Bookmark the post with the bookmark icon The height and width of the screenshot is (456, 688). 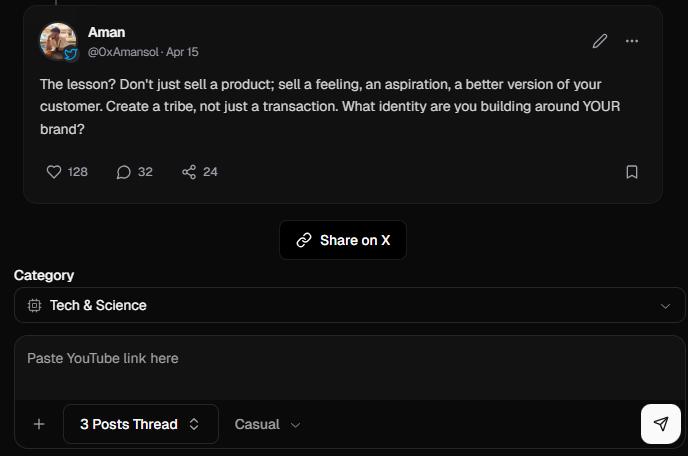pyautogui.click(x=632, y=172)
